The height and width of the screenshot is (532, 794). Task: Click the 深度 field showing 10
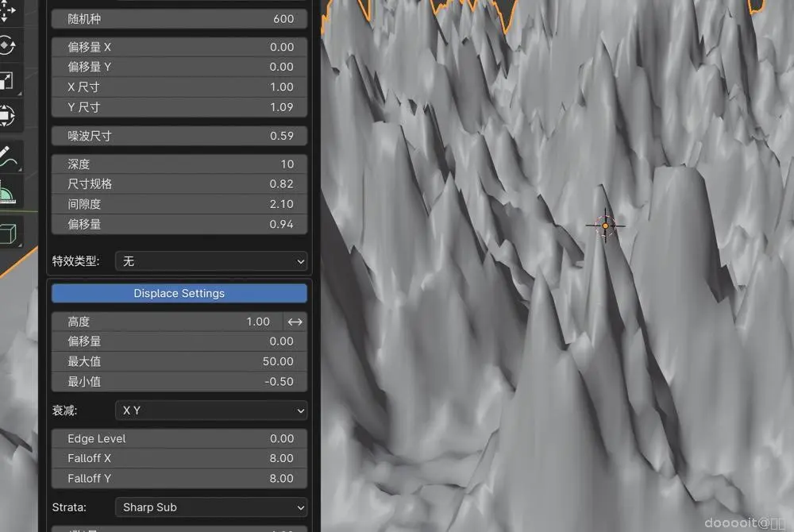(179, 164)
